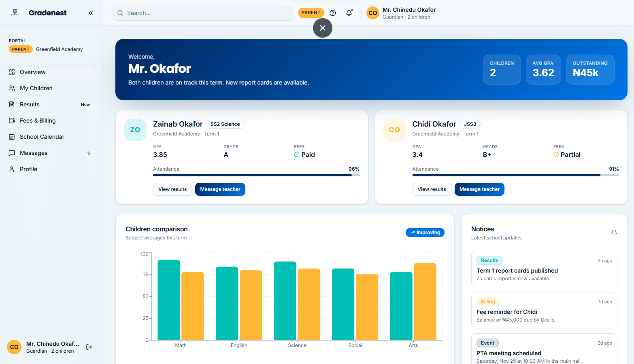View results for Zainab Okafor
Image resolution: width=634 pixels, height=364 pixels.
(172, 189)
